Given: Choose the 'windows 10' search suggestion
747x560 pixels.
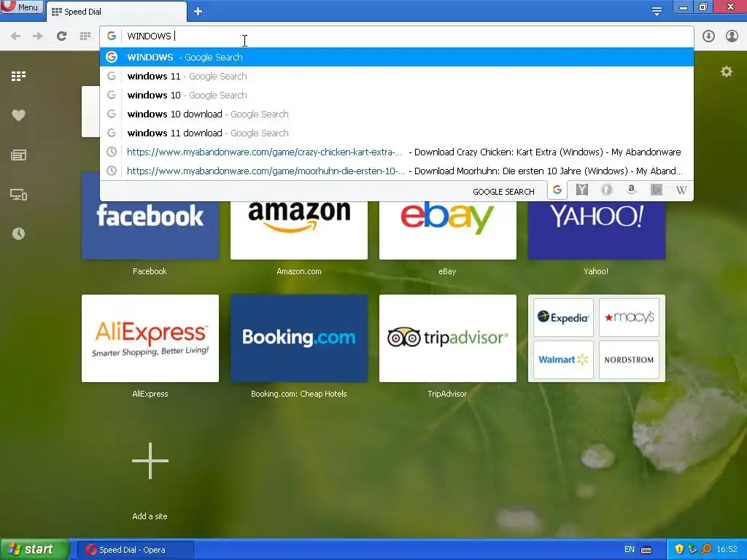Looking at the screenshot, I should pos(396,96).
